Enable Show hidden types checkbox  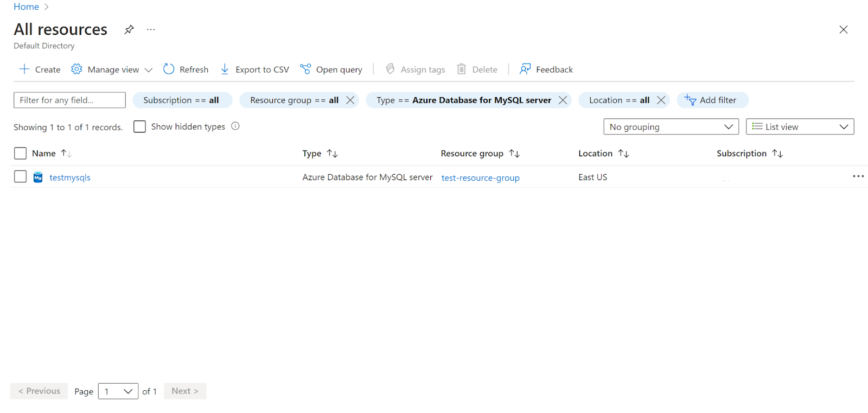point(139,126)
